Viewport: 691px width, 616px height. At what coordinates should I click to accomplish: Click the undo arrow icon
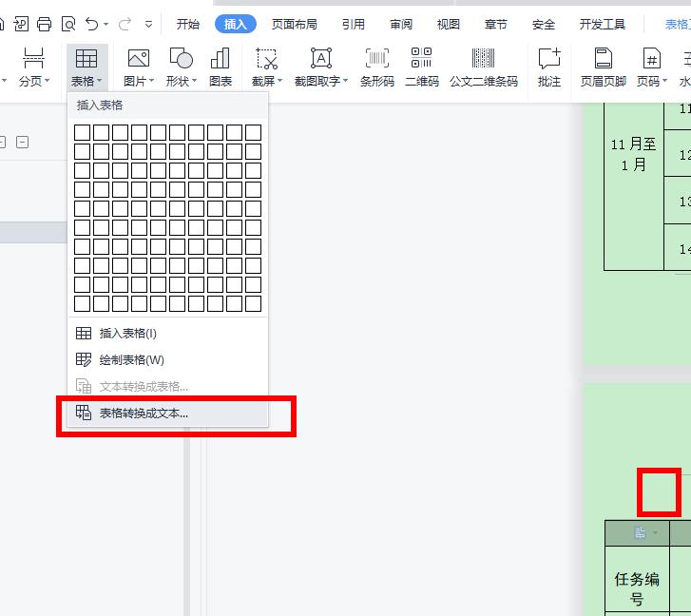(x=91, y=24)
